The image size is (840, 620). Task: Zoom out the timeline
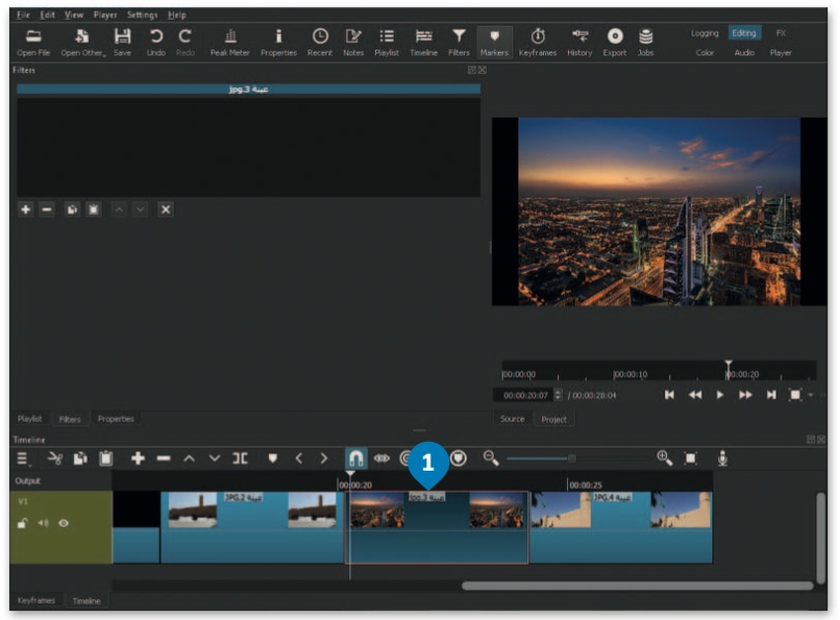coord(491,458)
